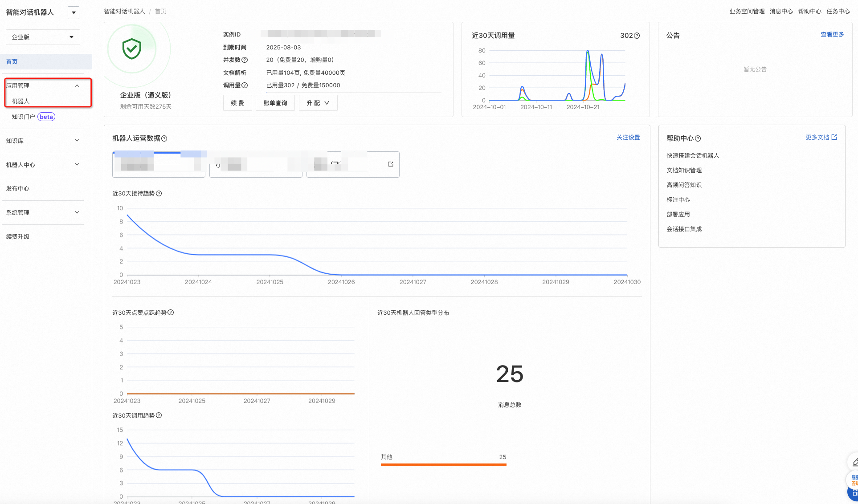Open 帮助中心 in top bar

coord(809,11)
